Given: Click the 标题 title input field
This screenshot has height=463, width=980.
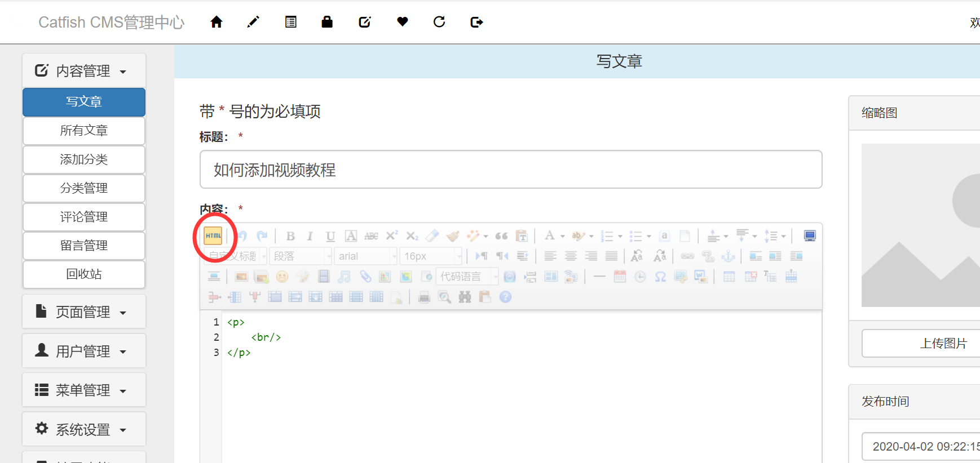Looking at the screenshot, I should [x=510, y=170].
